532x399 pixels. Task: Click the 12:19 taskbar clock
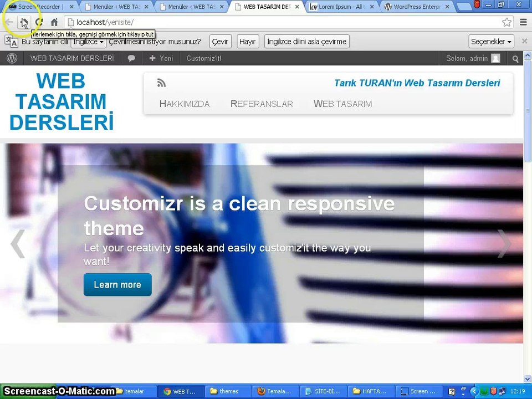[x=518, y=392]
